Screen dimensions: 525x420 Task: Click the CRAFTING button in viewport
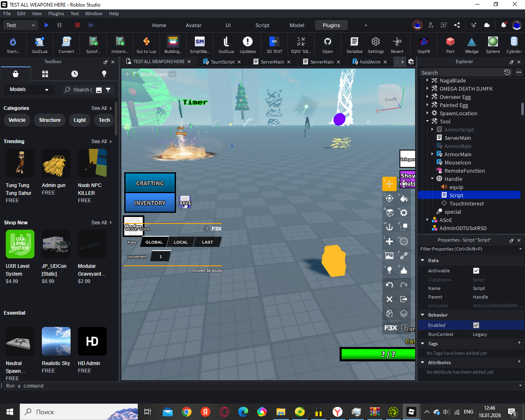[150, 183]
